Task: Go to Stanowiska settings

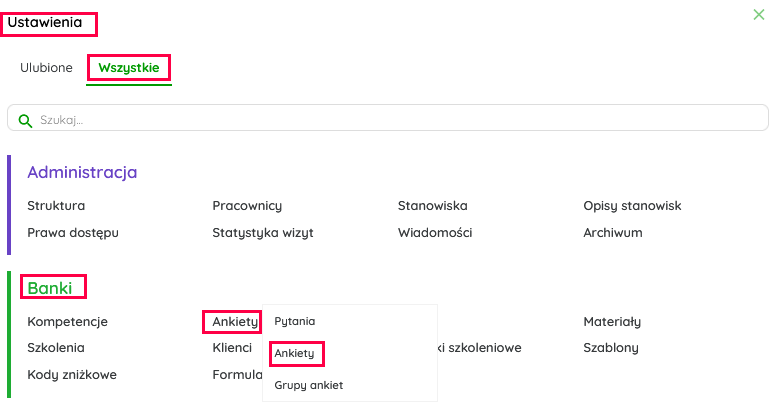Action: 432,206
